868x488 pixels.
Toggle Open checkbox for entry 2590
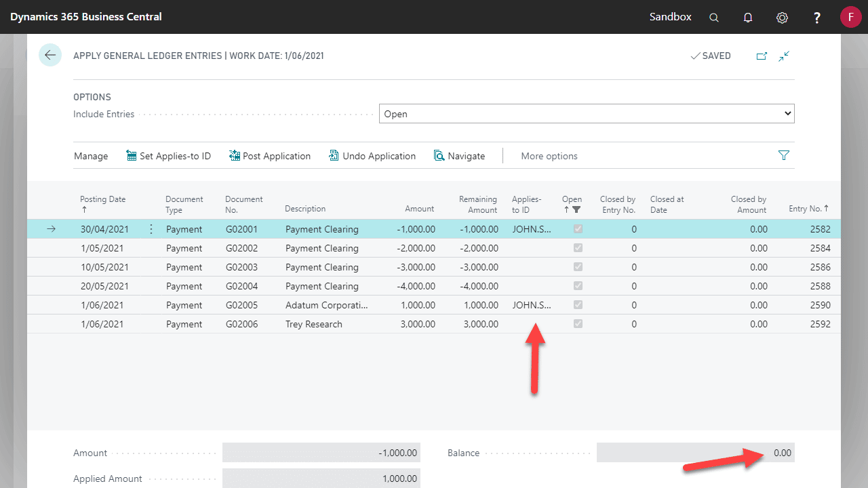click(x=578, y=305)
